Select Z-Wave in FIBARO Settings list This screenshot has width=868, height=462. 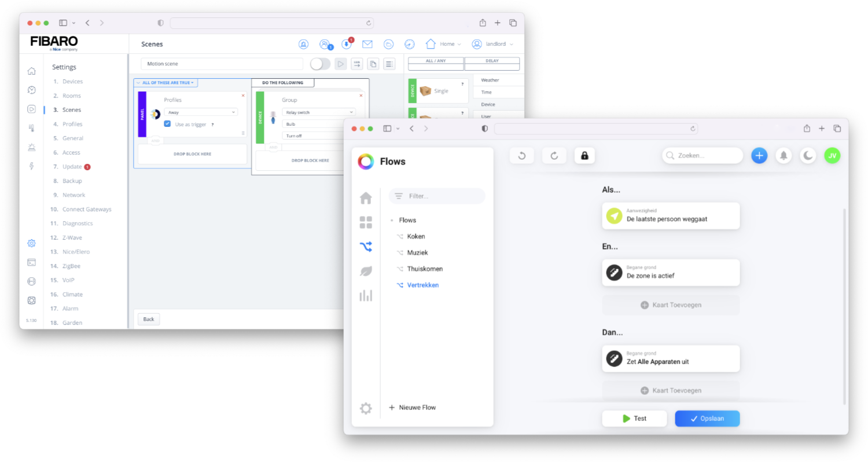[72, 237]
